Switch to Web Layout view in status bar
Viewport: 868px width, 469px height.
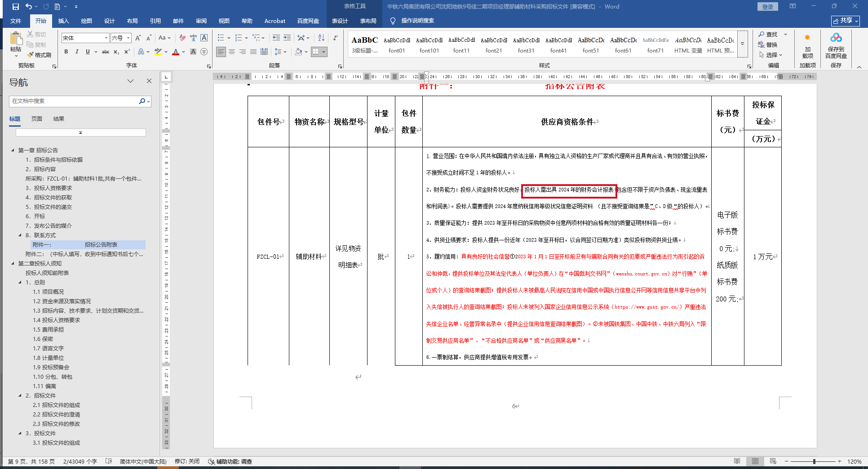coord(773,462)
